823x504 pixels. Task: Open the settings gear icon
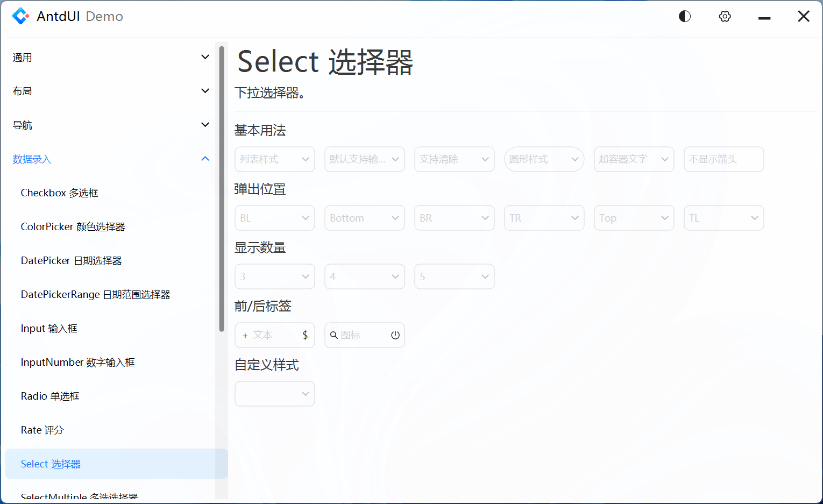[x=725, y=16]
